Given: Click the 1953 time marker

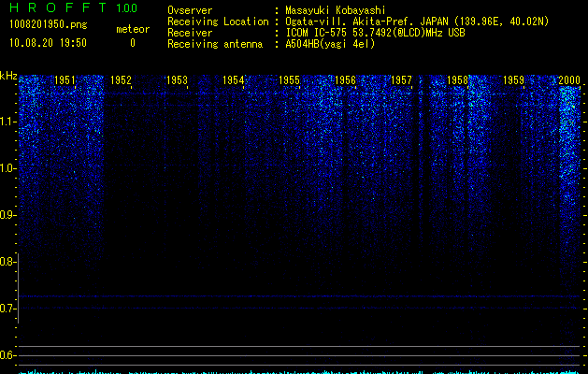Looking at the screenshot, I should (x=177, y=80).
